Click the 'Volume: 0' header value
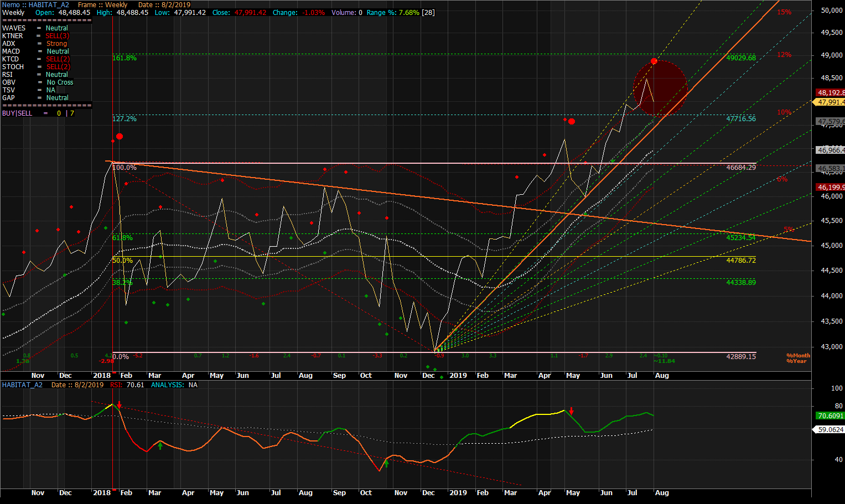Screen dimensions: 845x504 point(347,12)
